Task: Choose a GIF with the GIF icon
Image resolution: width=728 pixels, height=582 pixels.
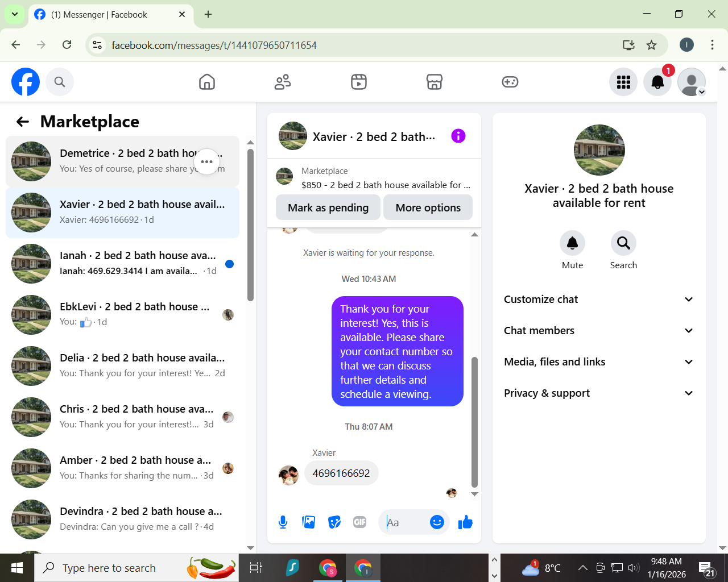Action: [360, 522]
